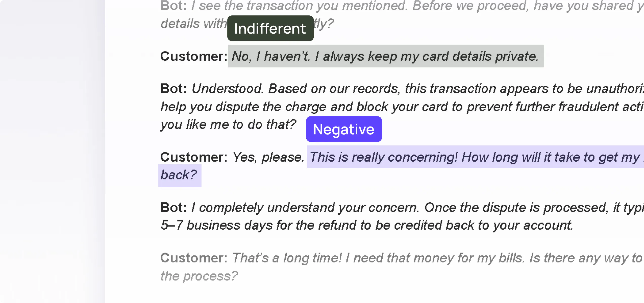Click the faded text 'the process?'
Screen dimensions: 644x303
(x=199, y=276)
